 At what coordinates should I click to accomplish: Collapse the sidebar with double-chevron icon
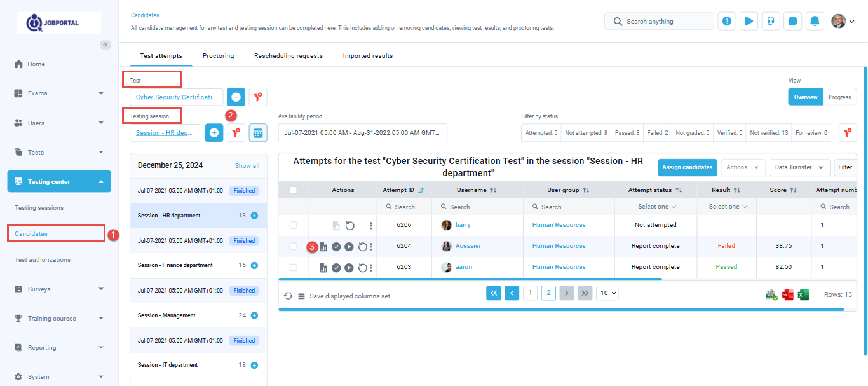pos(105,45)
